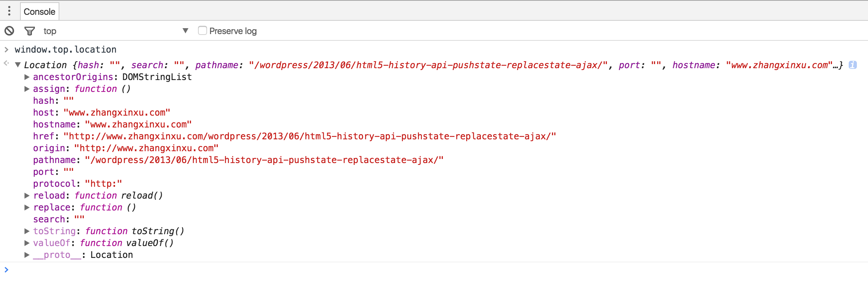Expand the toString function property
The width and height of the screenshot is (868, 292).
tap(27, 231)
